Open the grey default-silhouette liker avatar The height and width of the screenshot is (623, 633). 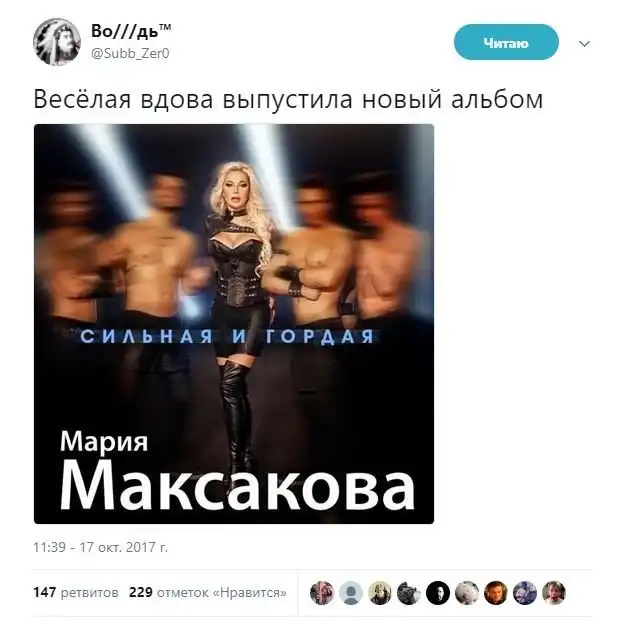tap(351, 593)
